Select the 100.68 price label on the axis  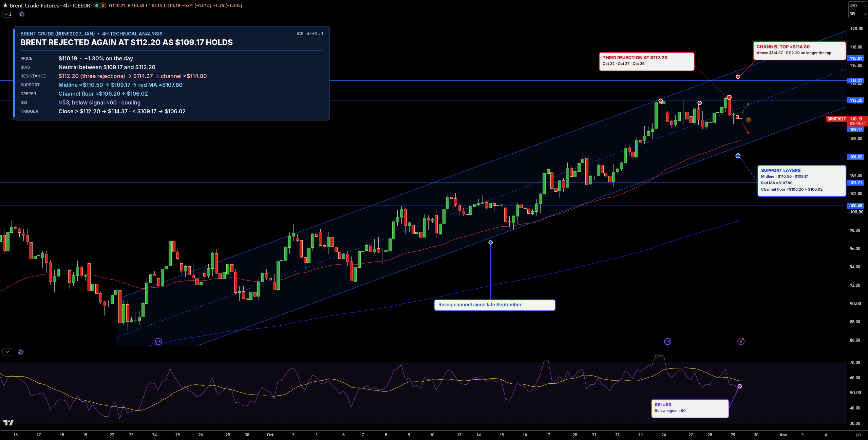coord(856,206)
